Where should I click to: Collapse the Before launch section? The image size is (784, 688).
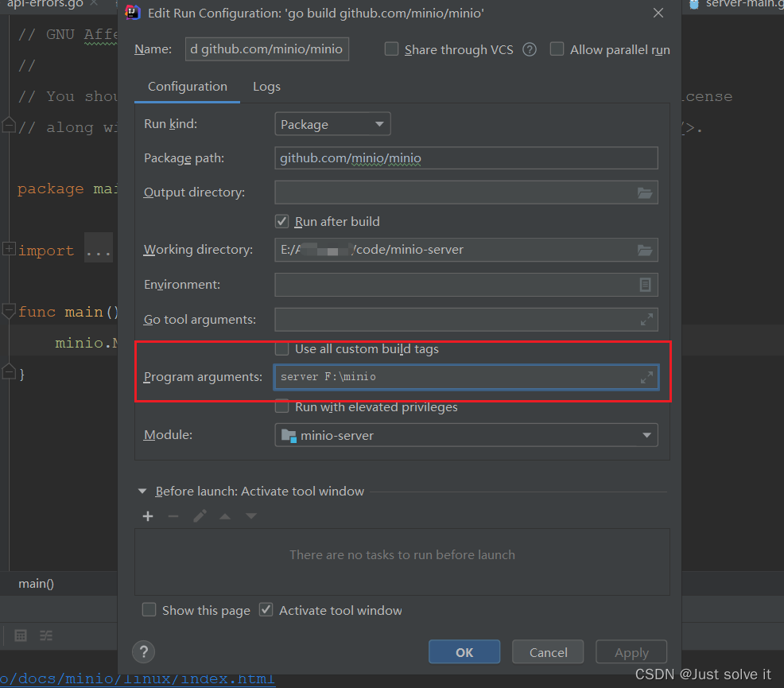point(142,492)
